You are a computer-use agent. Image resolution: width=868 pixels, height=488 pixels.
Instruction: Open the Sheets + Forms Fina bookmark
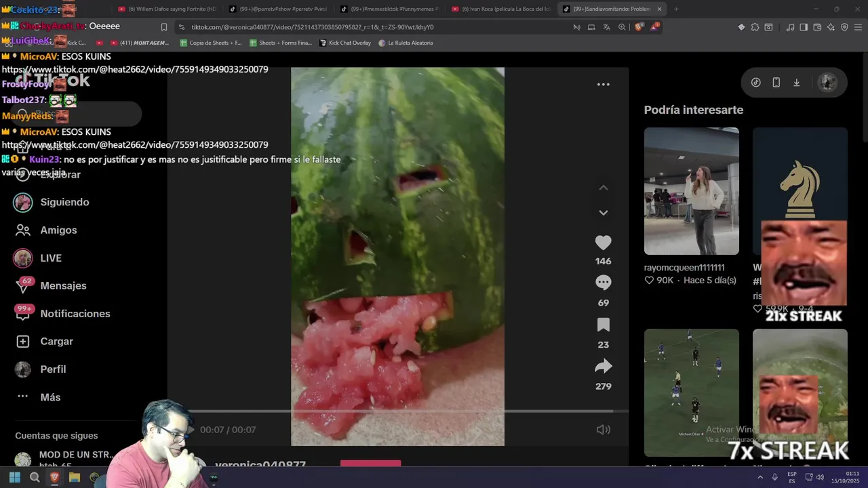(x=281, y=43)
